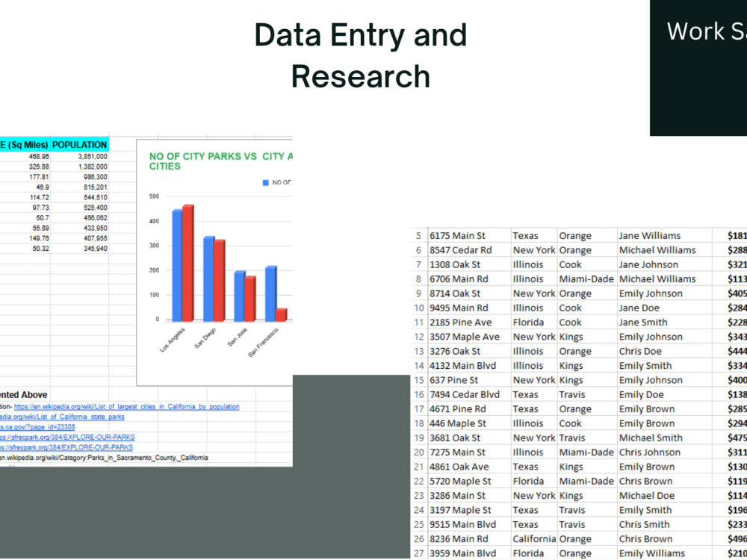Click Miami-Dade in the 6706 Main Rd row
Image resolution: width=747 pixels, height=560 pixels.
pyautogui.click(x=586, y=279)
